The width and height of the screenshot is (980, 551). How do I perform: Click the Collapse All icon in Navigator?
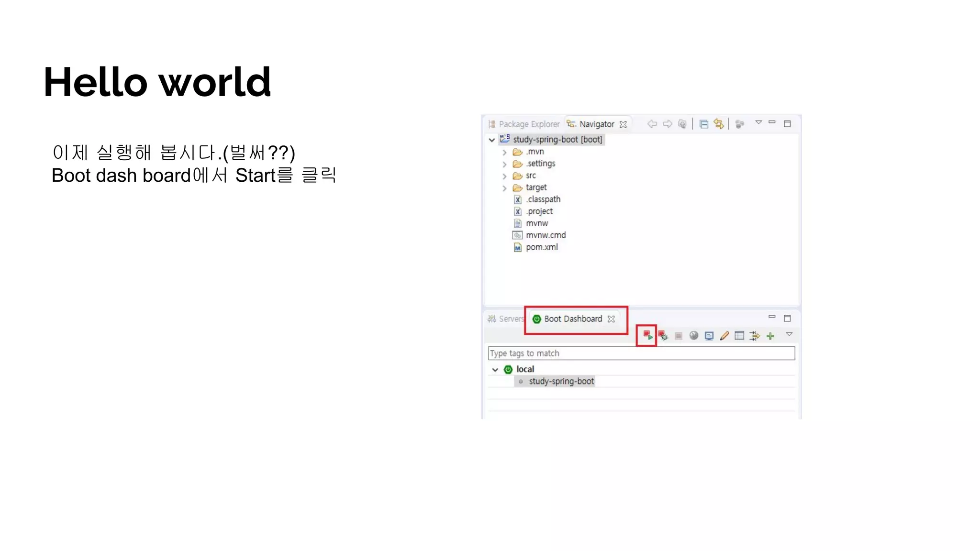coord(703,124)
